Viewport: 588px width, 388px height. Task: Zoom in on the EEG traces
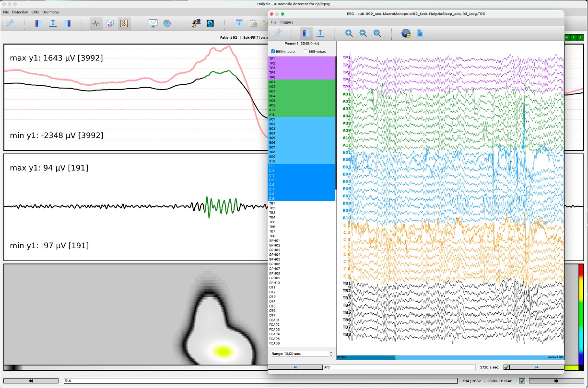[349, 33]
